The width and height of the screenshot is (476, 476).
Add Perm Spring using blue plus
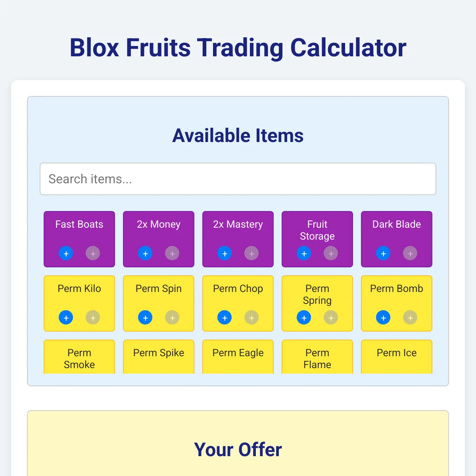click(x=304, y=317)
